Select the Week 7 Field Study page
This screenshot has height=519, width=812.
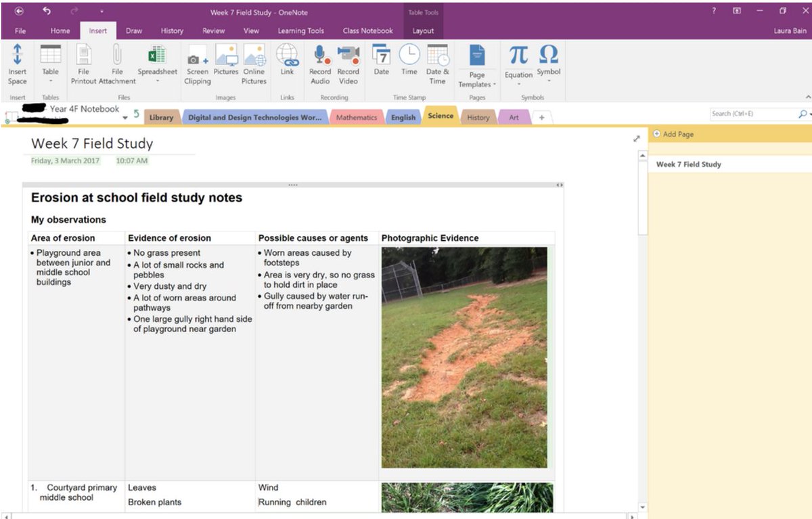(x=729, y=164)
